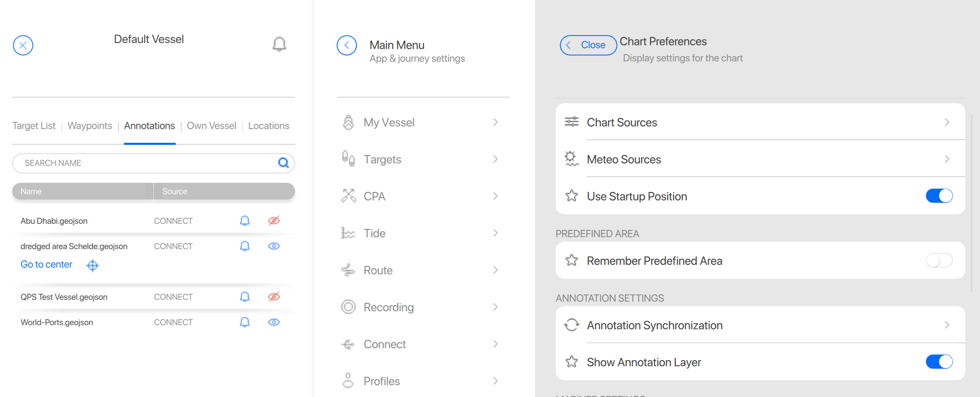Click the bell icon for QPS Test Vessel.geojson

pos(244,297)
